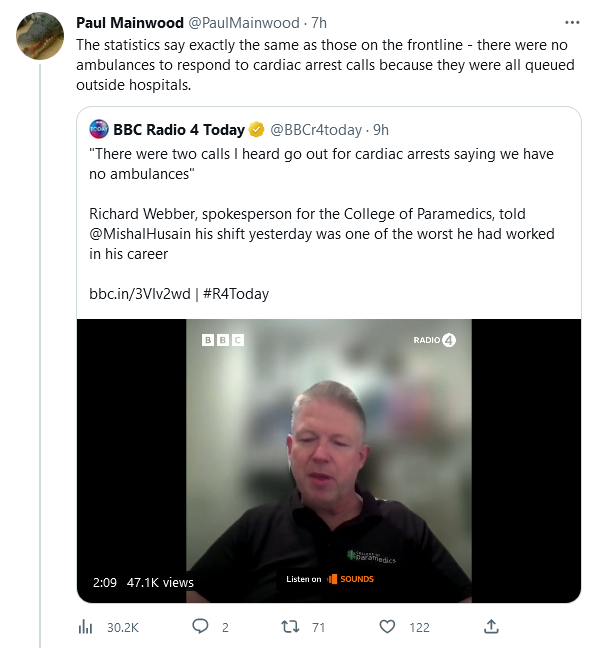Click the #R4Today hashtag
Image resolution: width=598 pixels, height=648 pixels.
236,294
